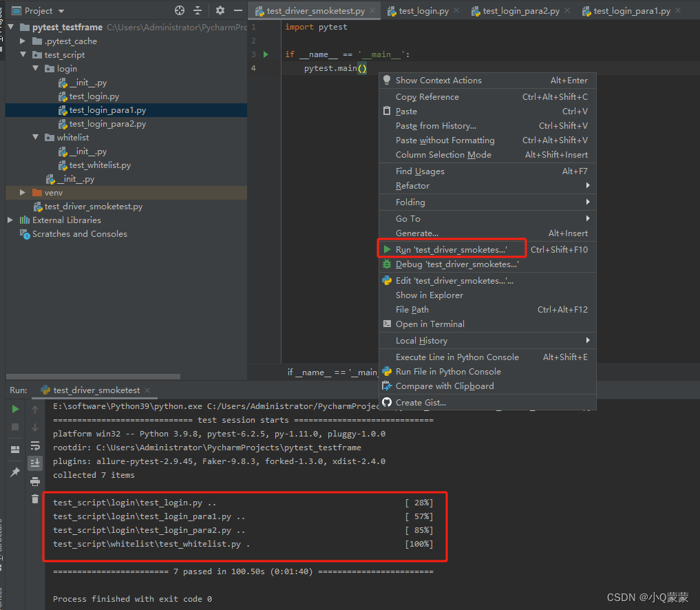This screenshot has width=700, height=610.
Task: Click the Stop button in Run panel
Action: 15,427
